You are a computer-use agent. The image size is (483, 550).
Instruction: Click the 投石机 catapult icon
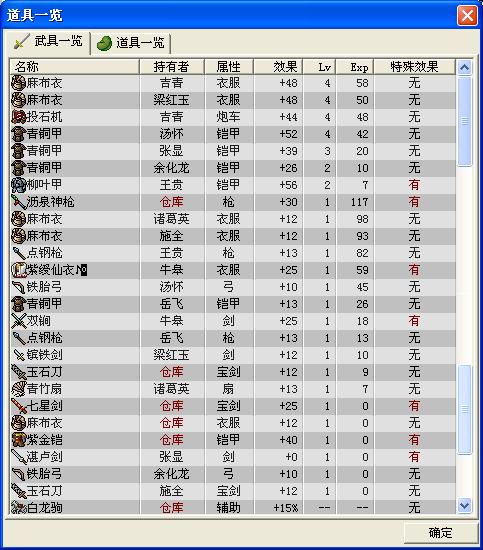click(x=19, y=117)
